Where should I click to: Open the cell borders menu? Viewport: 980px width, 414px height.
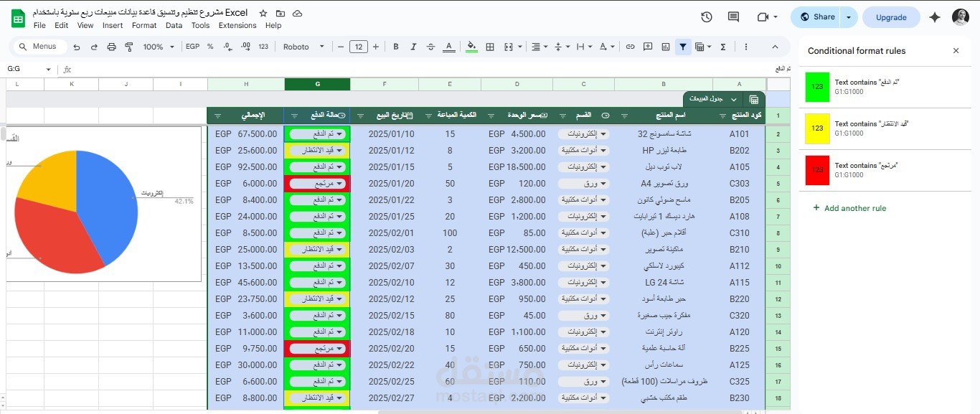490,47
